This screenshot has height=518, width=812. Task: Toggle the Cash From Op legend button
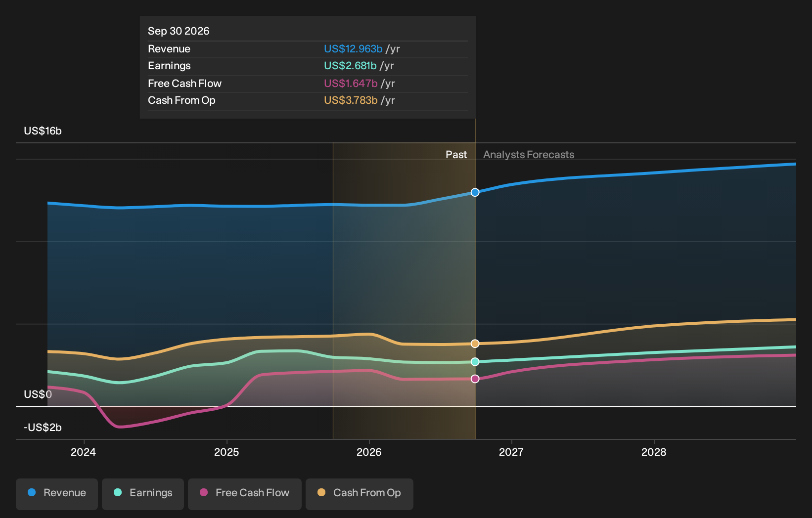(360, 494)
